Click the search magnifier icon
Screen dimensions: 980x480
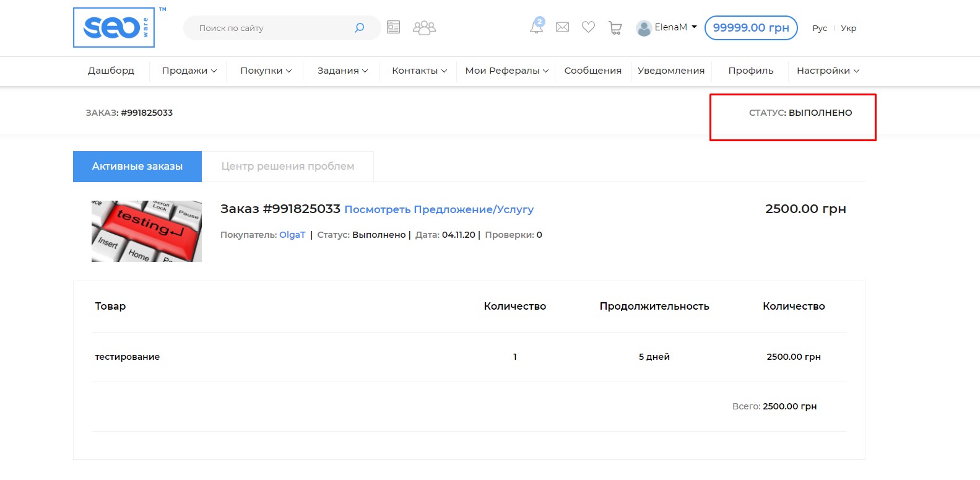359,28
